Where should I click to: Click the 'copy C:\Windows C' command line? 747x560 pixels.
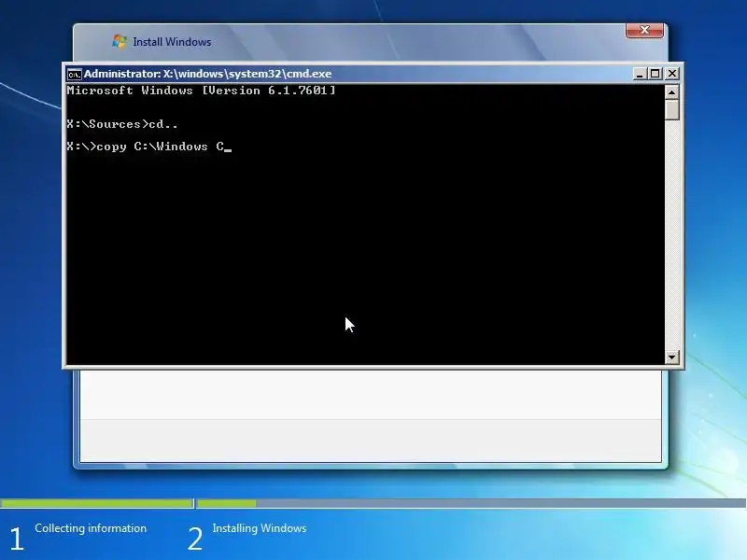148,147
